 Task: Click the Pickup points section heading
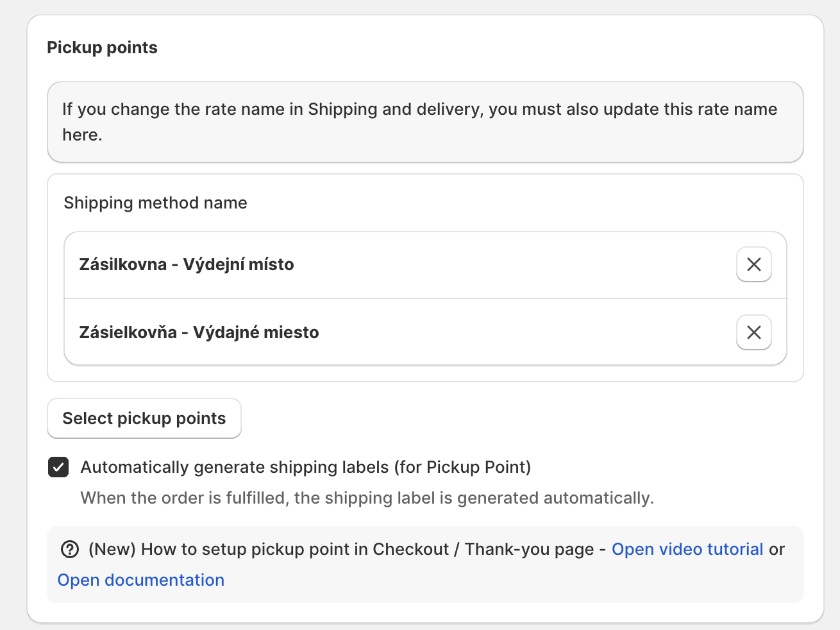pos(102,47)
